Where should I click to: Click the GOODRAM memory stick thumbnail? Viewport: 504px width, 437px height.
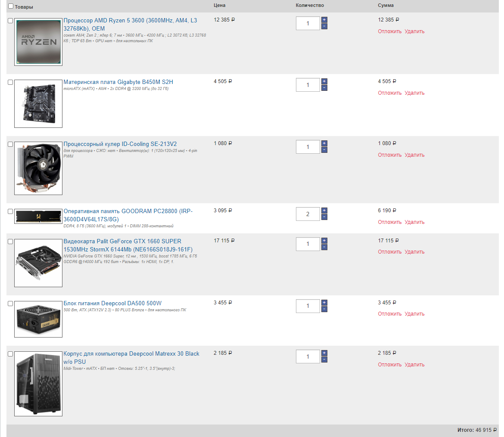(x=38, y=216)
